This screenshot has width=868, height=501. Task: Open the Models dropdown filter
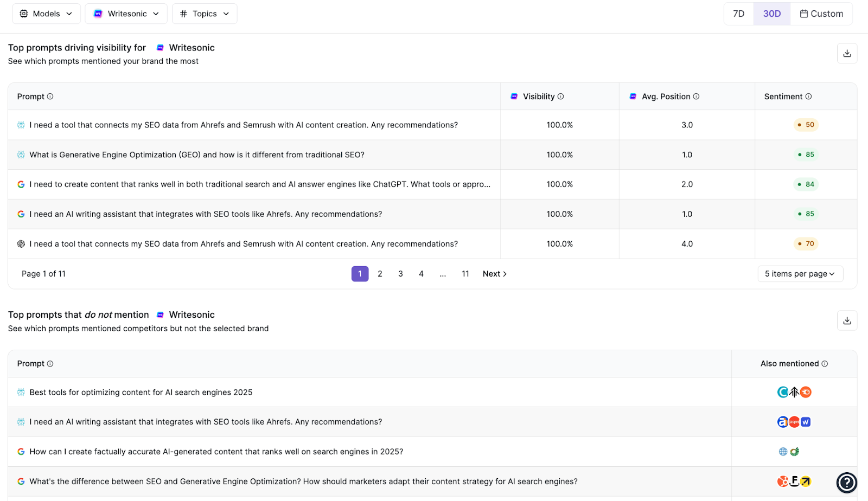pos(46,14)
